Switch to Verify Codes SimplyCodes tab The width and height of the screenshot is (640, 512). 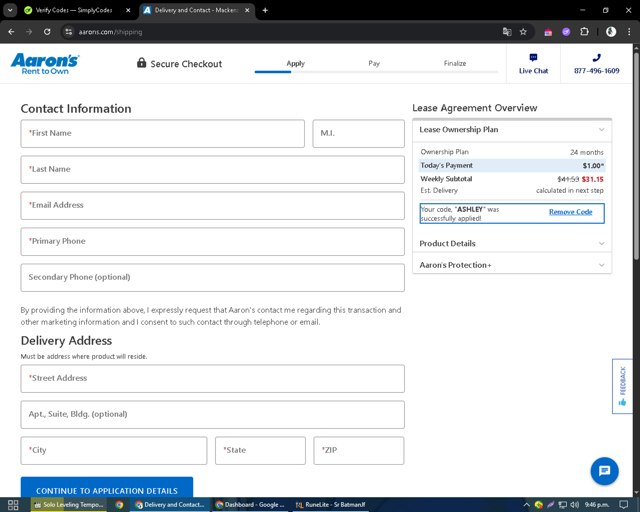tap(73, 10)
